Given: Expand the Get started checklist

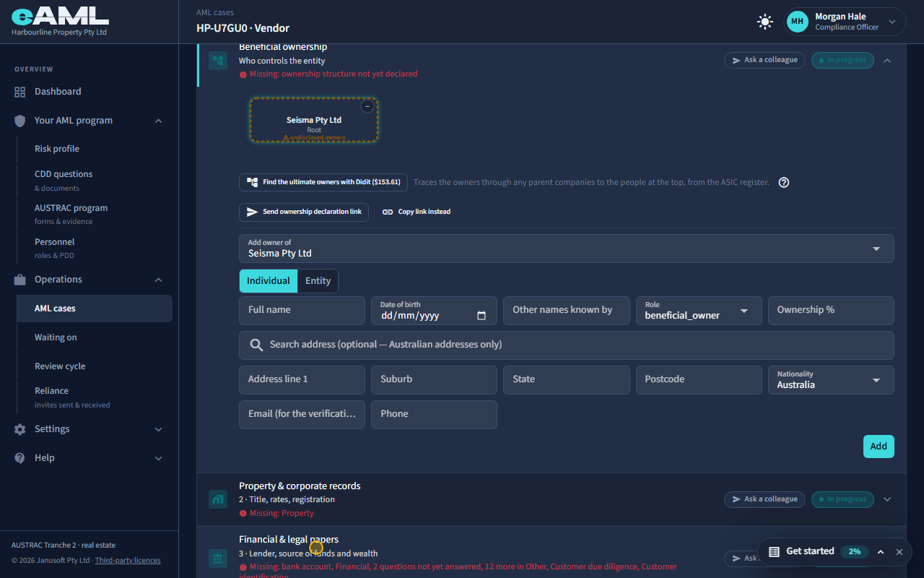Looking at the screenshot, I should point(881,552).
